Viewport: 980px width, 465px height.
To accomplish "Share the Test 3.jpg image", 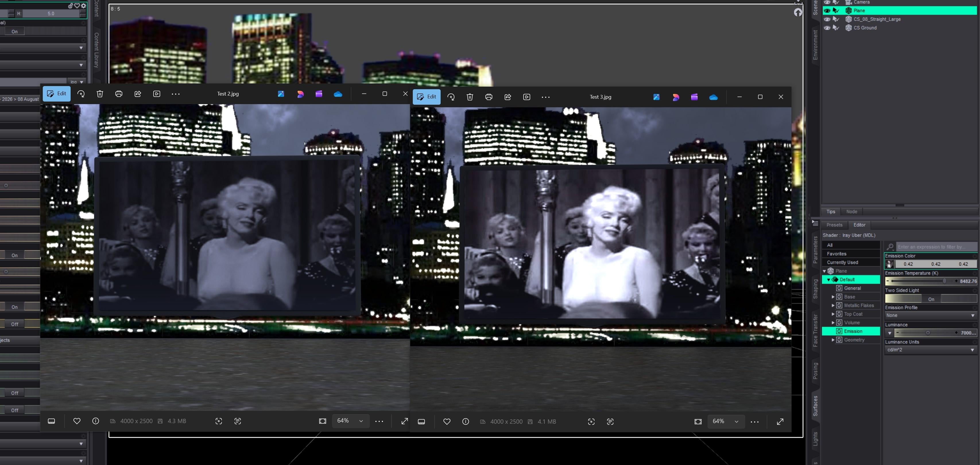I will pos(508,97).
